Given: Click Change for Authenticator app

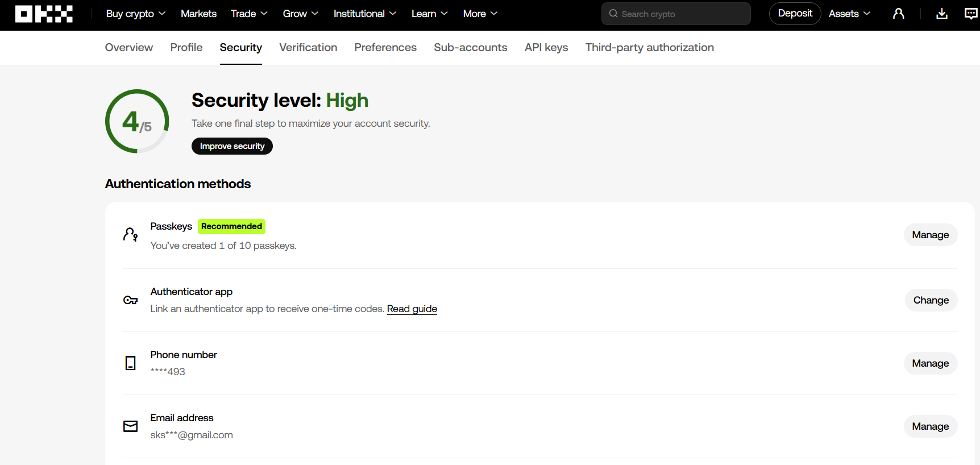Looking at the screenshot, I should [931, 300].
